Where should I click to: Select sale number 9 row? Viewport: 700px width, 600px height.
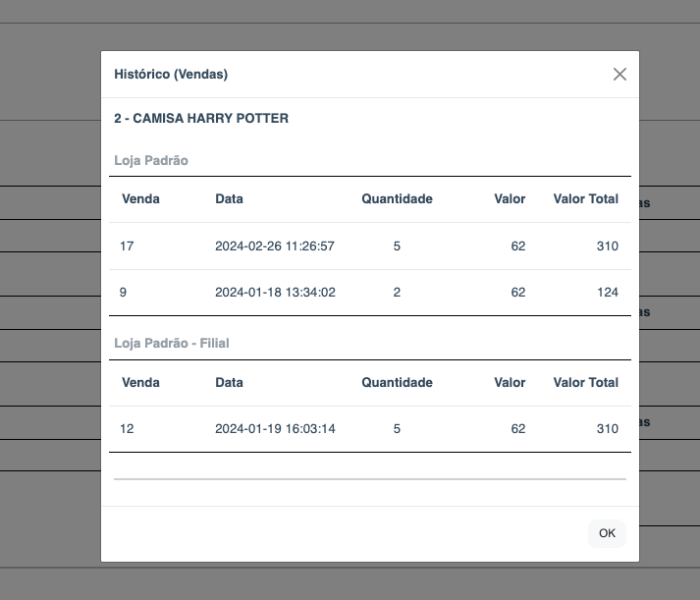click(x=124, y=292)
